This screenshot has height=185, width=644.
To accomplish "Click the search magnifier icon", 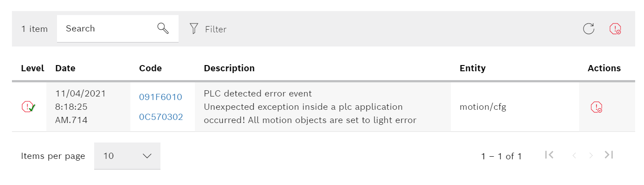I will 163,29.
